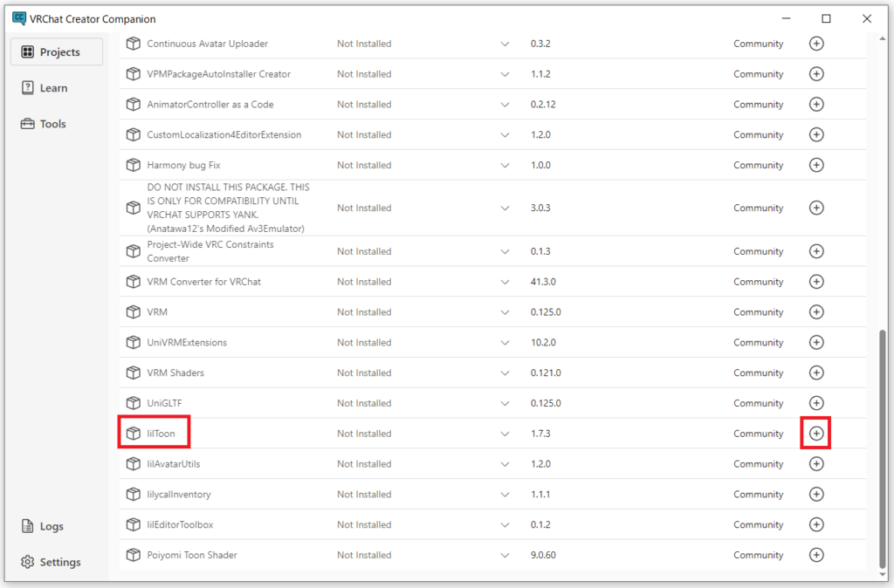
Task: Open version dropdown for lilycalInventory
Action: pyautogui.click(x=505, y=494)
